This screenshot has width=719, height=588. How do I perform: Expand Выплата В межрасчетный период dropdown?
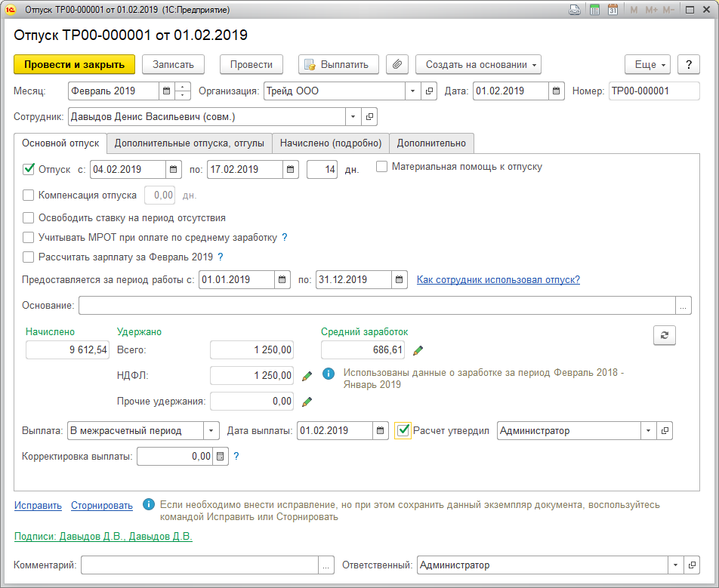pyautogui.click(x=211, y=431)
